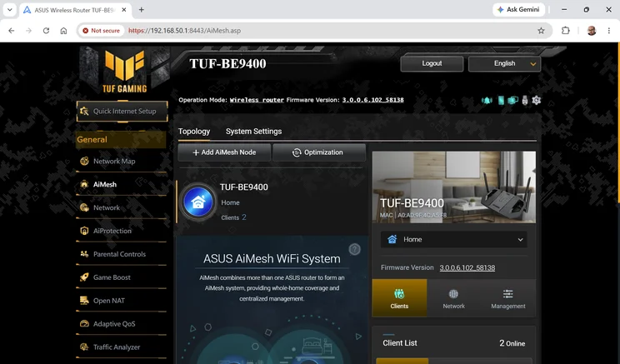Select the Clients panel tab
Image resolution: width=620 pixels, height=364 pixels.
click(x=399, y=298)
